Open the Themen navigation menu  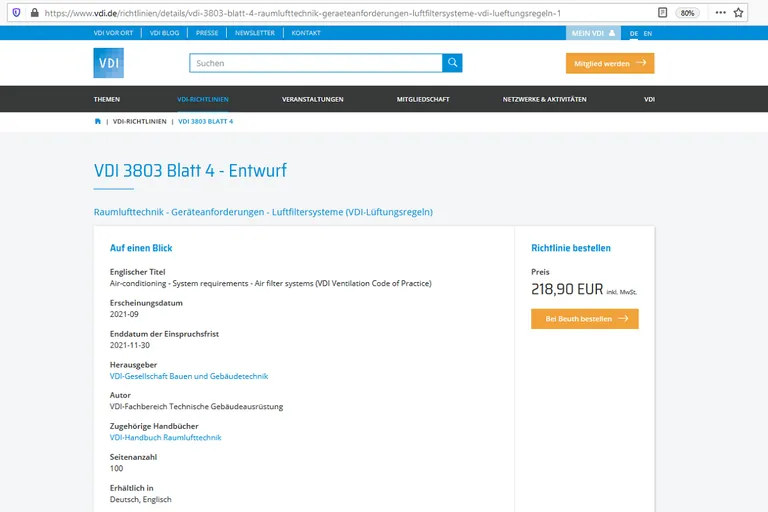click(107, 99)
